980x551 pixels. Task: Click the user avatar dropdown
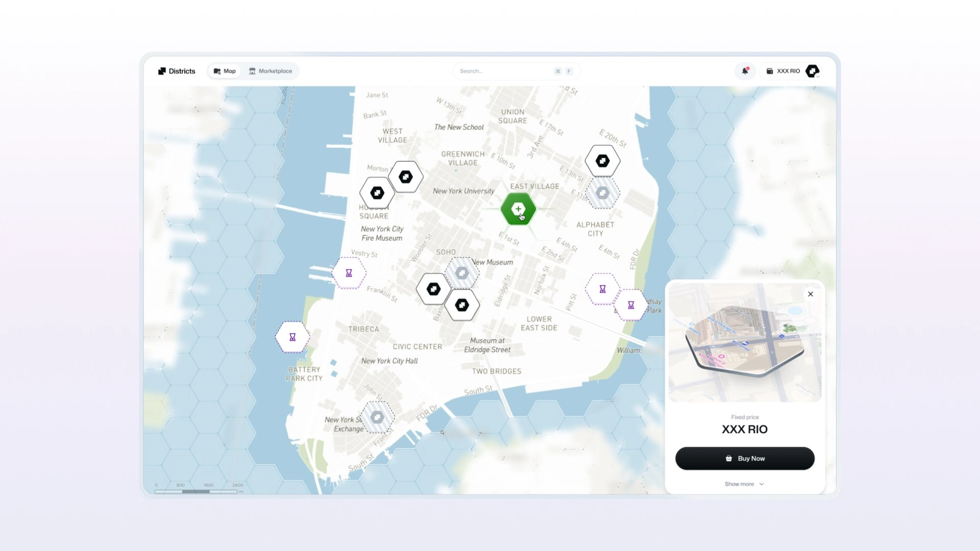point(813,71)
